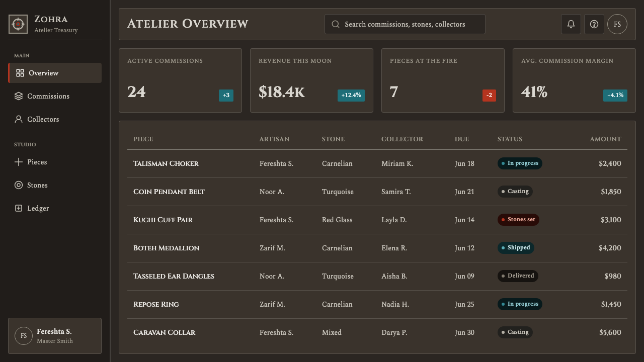644x362 pixels.
Task: Click In progress status of Talisman Choker
Action: click(x=520, y=163)
